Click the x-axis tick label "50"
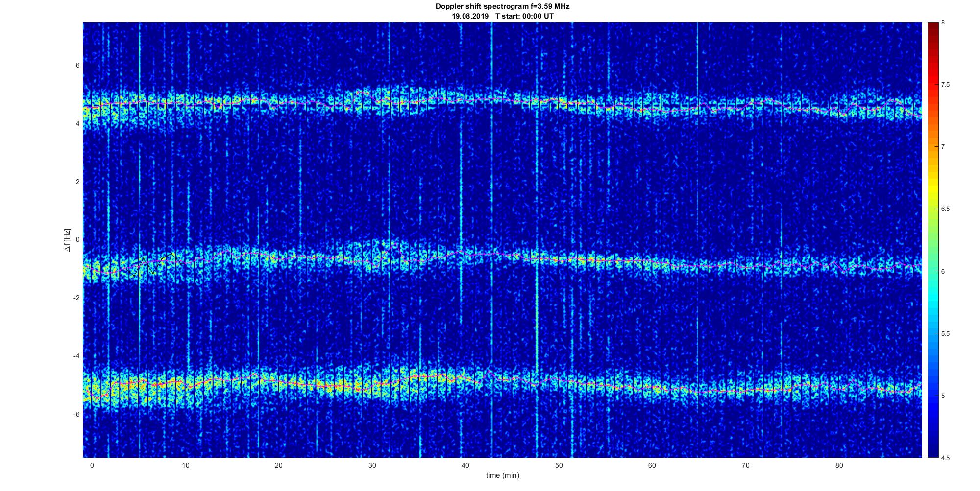Image resolution: width=980 pixels, height=491 pixels. pyautogui.click(x=559, y=465)
